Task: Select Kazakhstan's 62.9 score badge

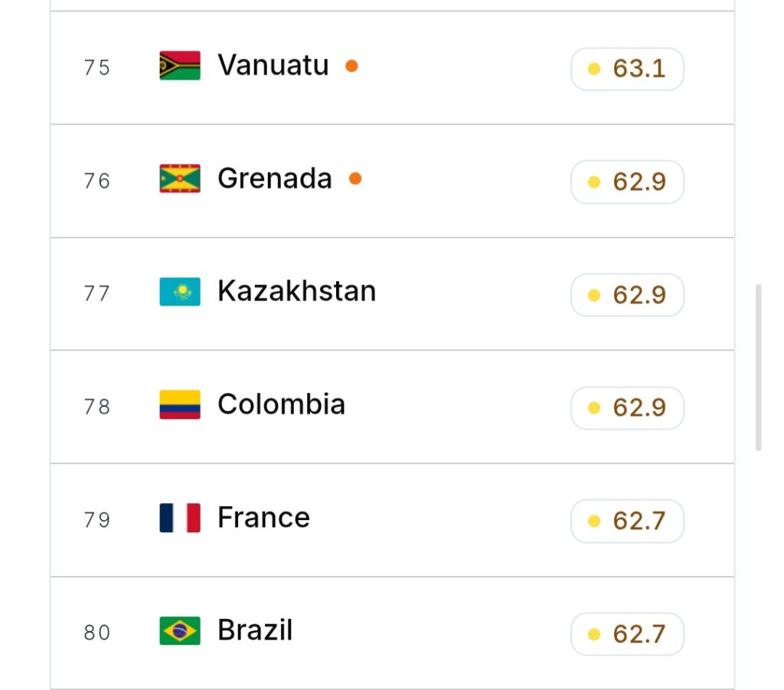Action: [x=627, y=295]
